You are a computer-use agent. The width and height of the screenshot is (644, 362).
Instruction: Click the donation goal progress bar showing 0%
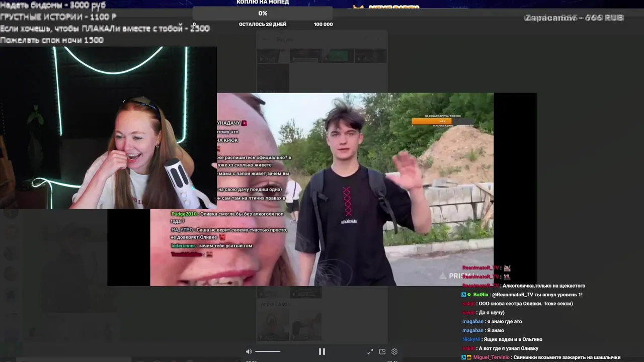263,14
